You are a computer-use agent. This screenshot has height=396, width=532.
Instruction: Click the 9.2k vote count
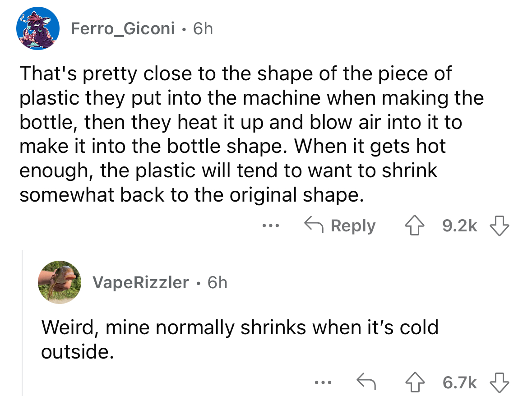(460, 226)
